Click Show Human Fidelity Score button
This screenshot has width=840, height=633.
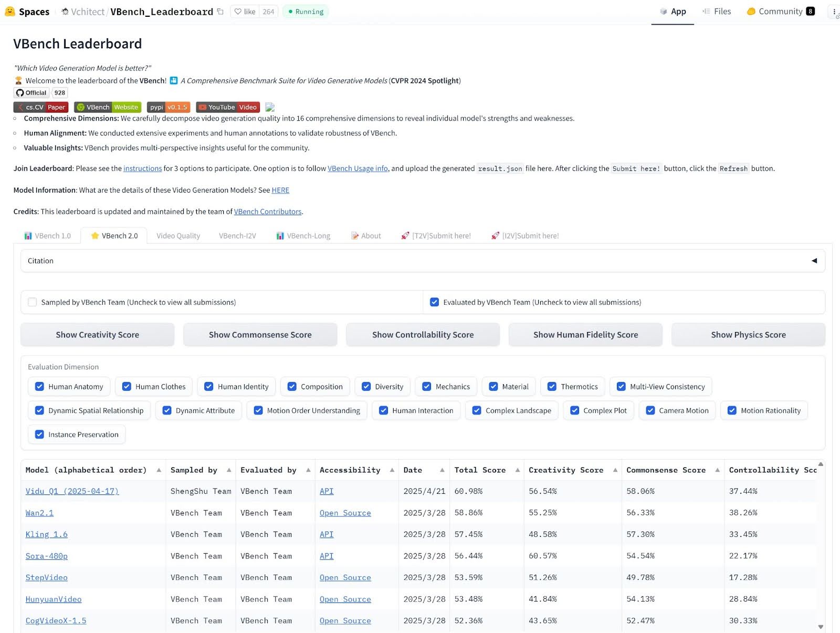pos(586,335)
